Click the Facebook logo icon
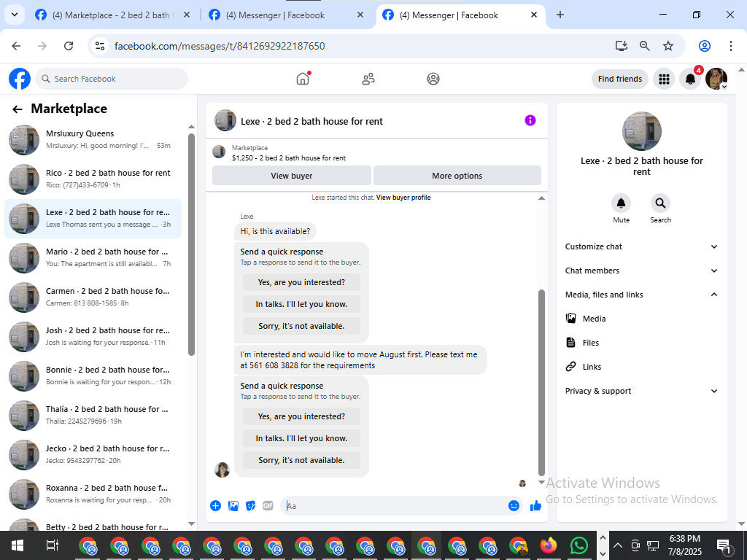The width and height of the screenshot is (747, 560). (20, 79)
